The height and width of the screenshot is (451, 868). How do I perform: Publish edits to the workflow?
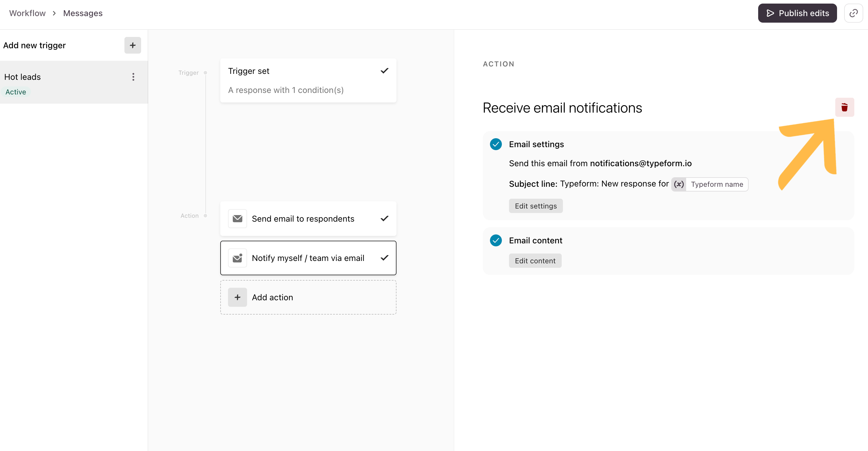coord(797,13)
